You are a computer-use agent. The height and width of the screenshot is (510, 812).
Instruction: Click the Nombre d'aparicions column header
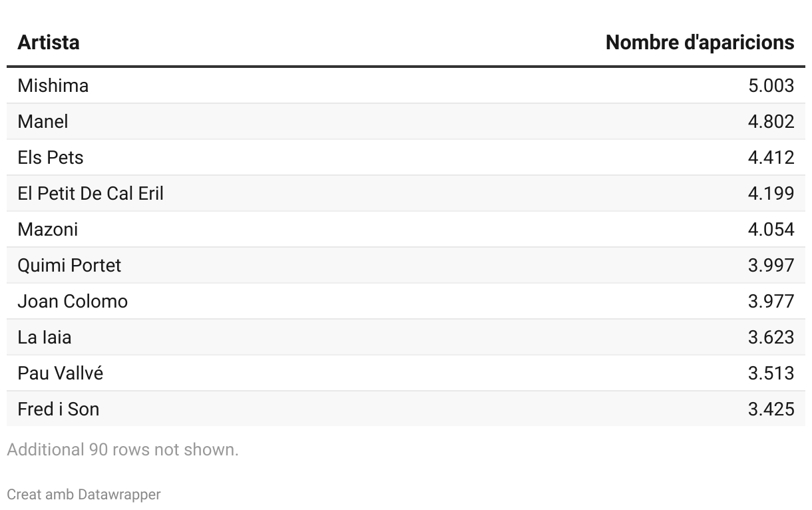[700, 43]
